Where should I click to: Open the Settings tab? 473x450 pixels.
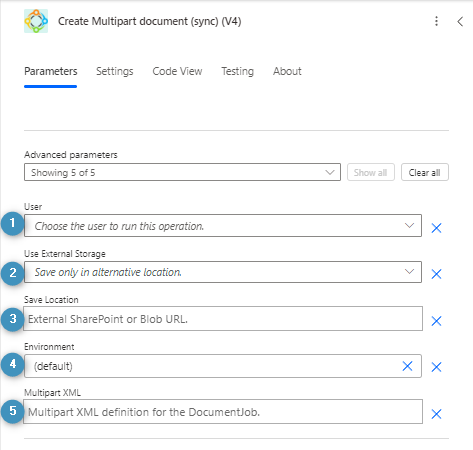pyautogui.click(x=115, y=71)
